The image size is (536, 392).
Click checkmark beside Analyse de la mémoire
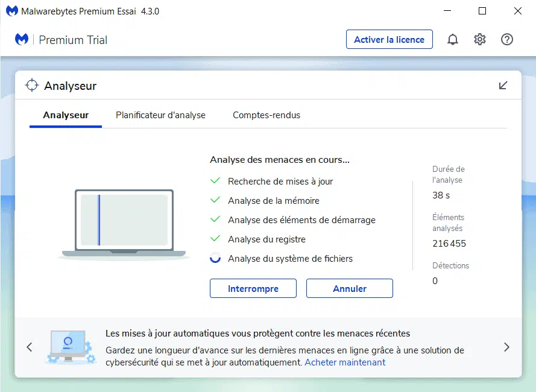coord(215,200)
